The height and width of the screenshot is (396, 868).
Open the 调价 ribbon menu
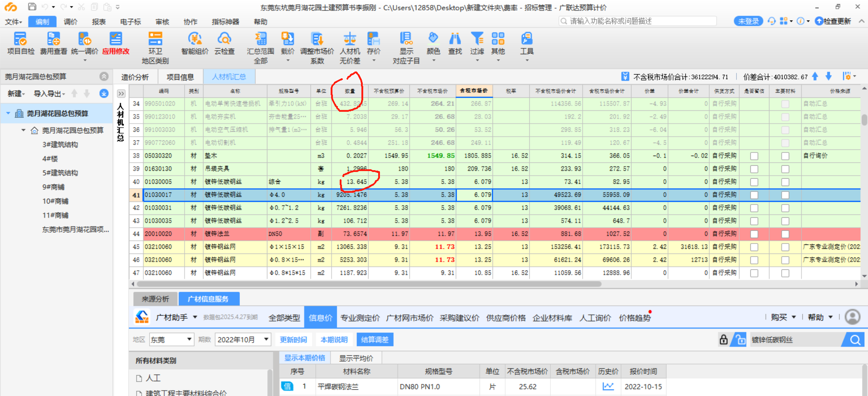click(x=71, y=22)
